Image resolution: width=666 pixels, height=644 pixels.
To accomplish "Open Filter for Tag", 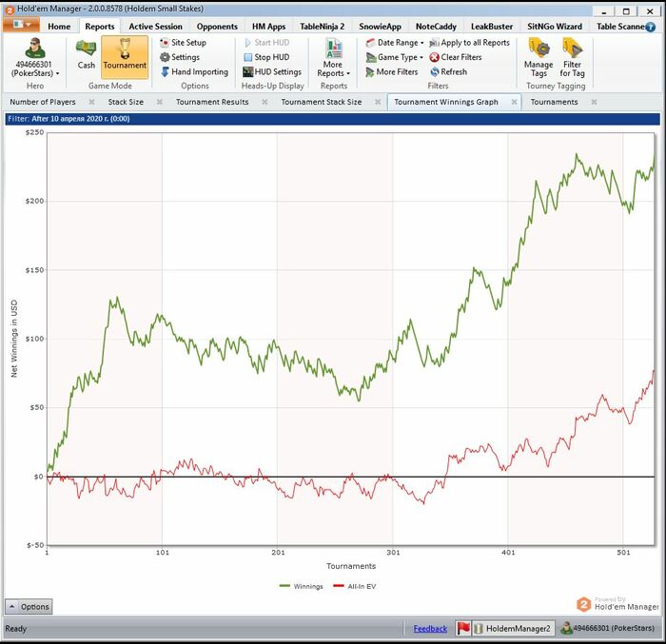I will click(x=572, y=57).
